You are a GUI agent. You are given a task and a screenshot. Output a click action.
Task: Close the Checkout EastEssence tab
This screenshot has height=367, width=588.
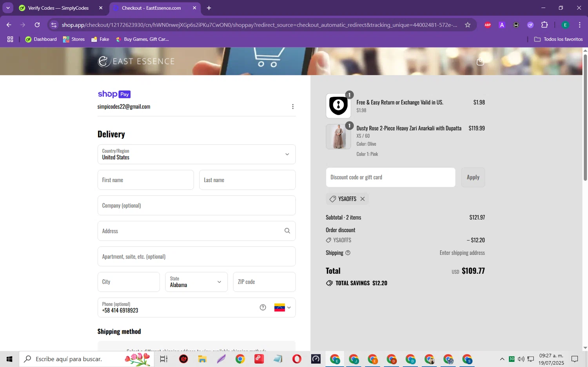tap(194, 8)
